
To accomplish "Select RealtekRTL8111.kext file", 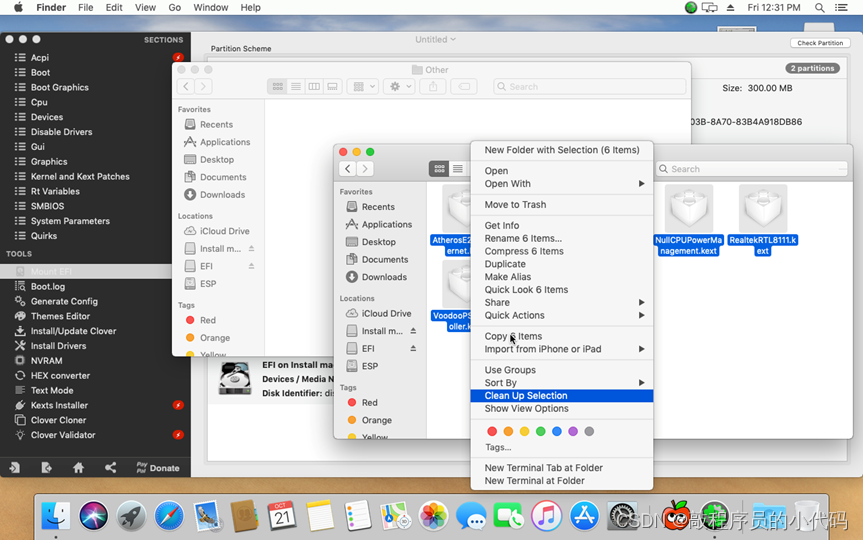I will pos(763,220).
